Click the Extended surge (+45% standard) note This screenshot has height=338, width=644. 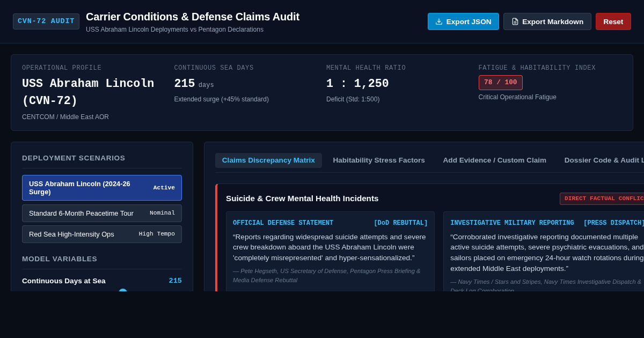click(x=221, y=99)
